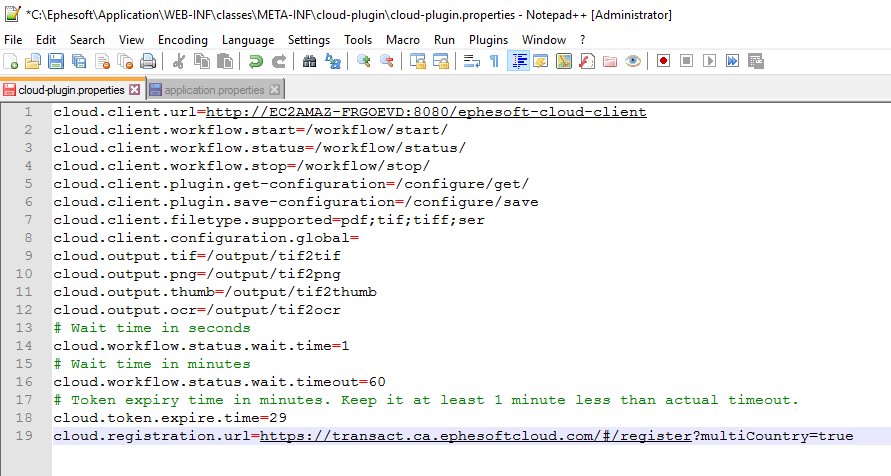Click text cloud.workflow.status.wait.timeout=60
The image size is (891, 476).
(220, 382)
